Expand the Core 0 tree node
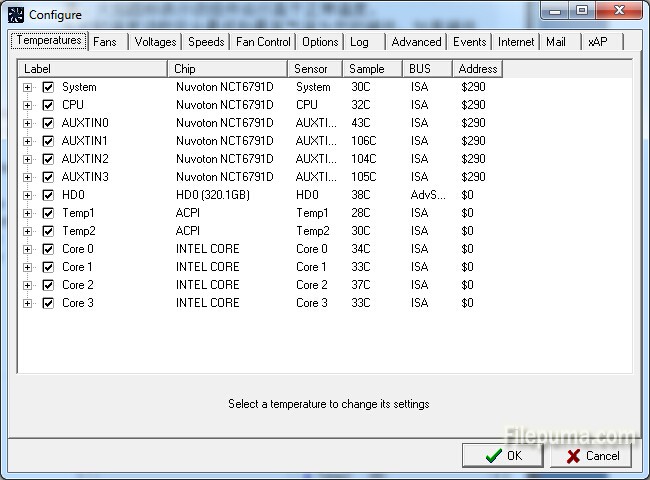The height and width of the screenshot is (480, 650). (27, 249)
